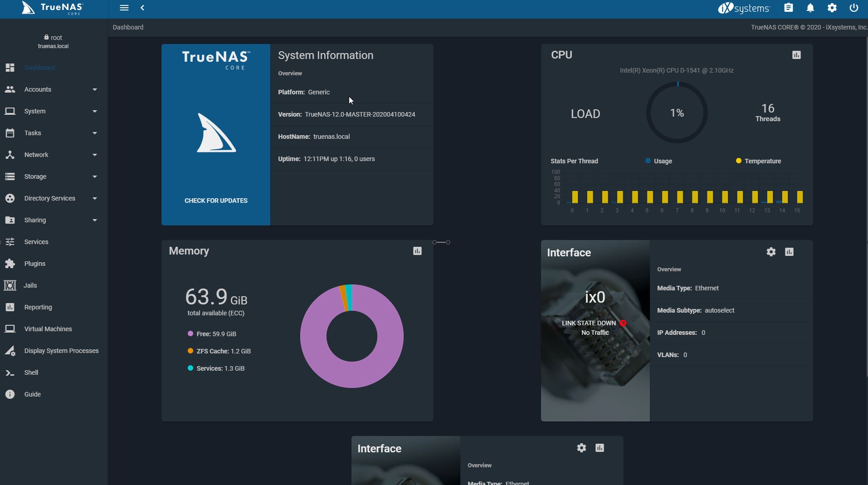
Task: Click the settings gear in top bar
Action: pyautogui.click(x=832, y=8)
